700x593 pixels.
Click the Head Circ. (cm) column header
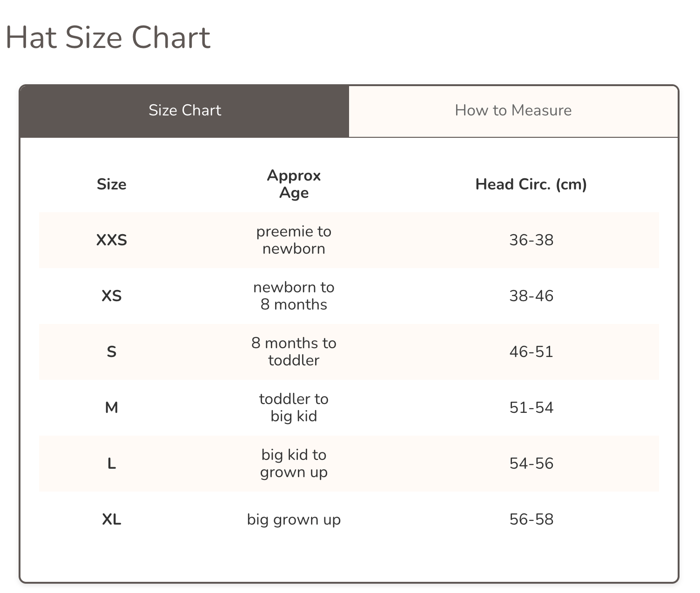[531, 184]
